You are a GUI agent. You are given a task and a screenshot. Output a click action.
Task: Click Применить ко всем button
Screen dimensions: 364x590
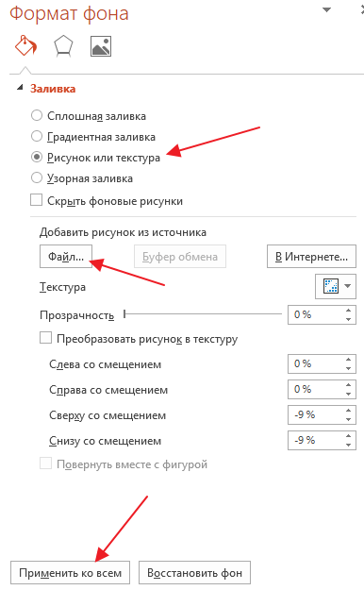71,573
